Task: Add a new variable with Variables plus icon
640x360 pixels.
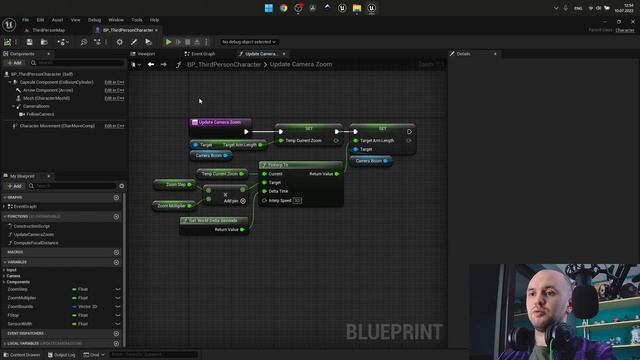Action: pos(116,262)
